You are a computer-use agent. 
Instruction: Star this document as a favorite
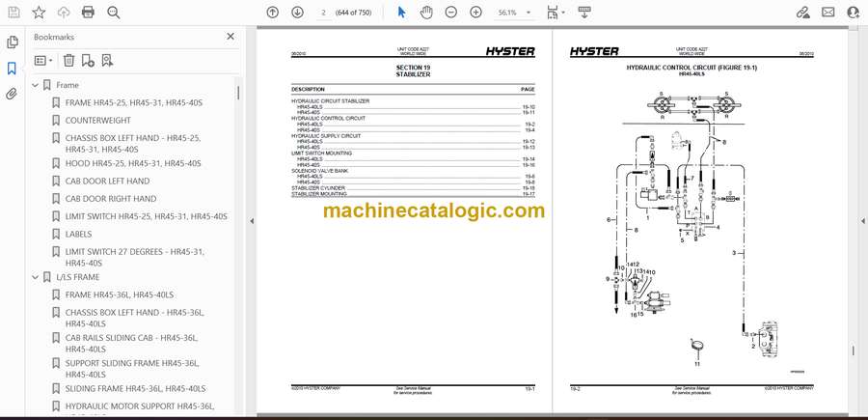point(39,13)
